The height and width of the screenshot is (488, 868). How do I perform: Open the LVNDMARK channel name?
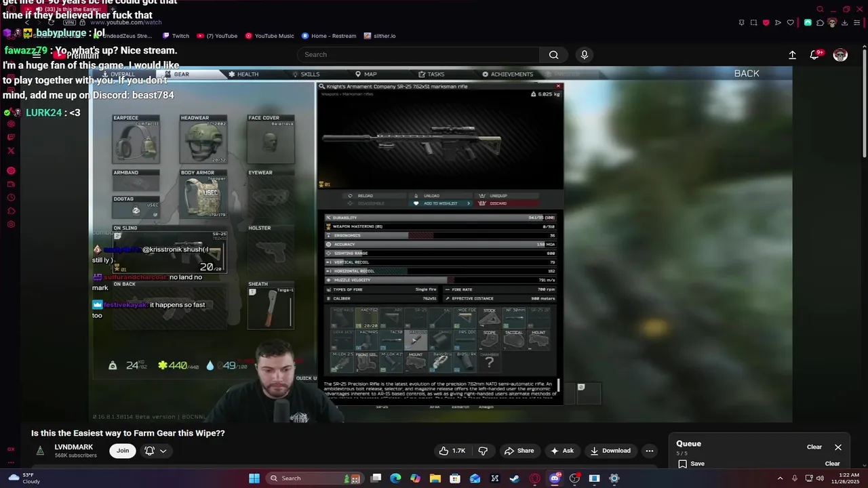click(73, 447)
